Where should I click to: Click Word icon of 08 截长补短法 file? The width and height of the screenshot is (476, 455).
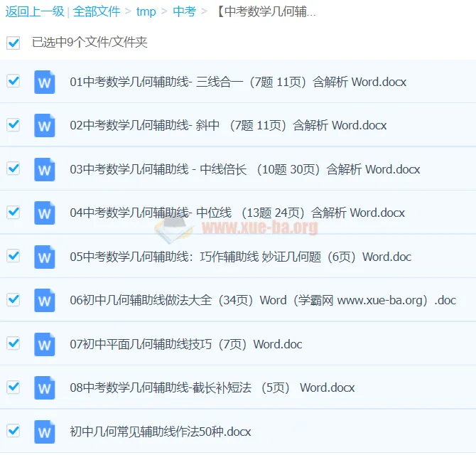coord(44,387)
